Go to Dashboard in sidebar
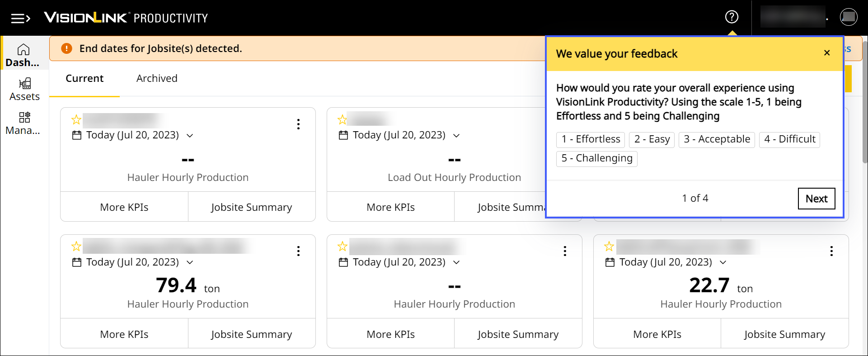868x356 pixels. [23, 55]
